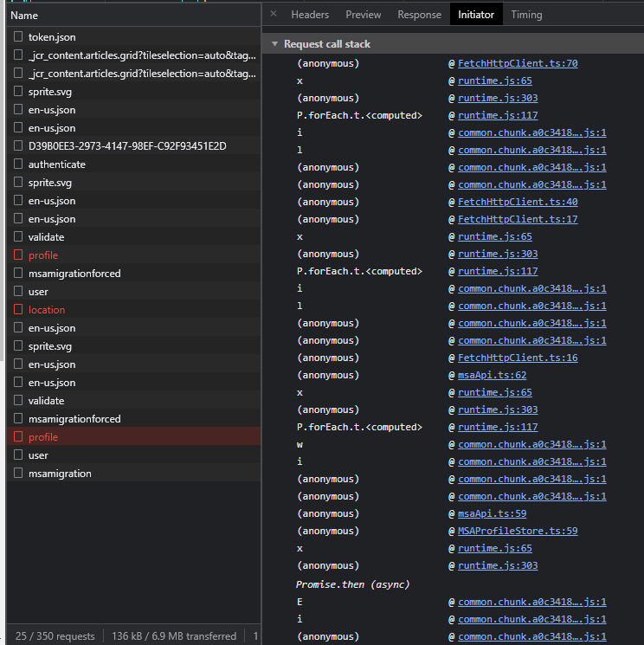The height and width of the screenshot is (645, 644).
Task: Click the icon beside the authenticate request
Action: pyautogui.click(x=17, y=164)
